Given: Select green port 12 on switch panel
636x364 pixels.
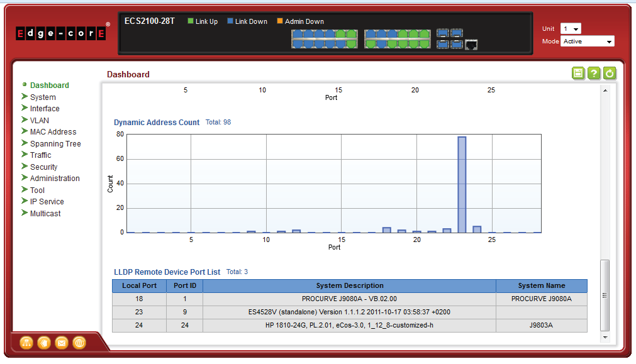Looking at the screenshot, I should 351,44.
